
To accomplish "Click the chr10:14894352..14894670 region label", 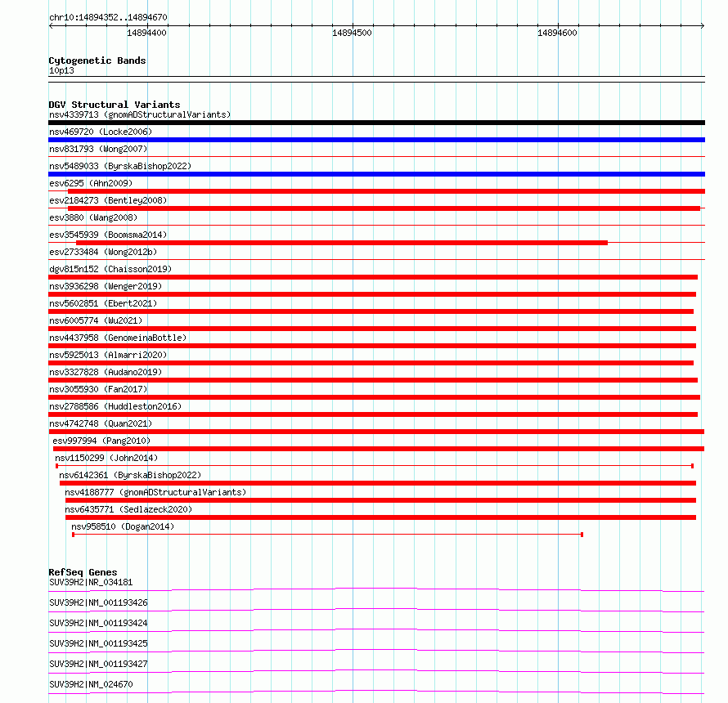I will tap(108, 17).
